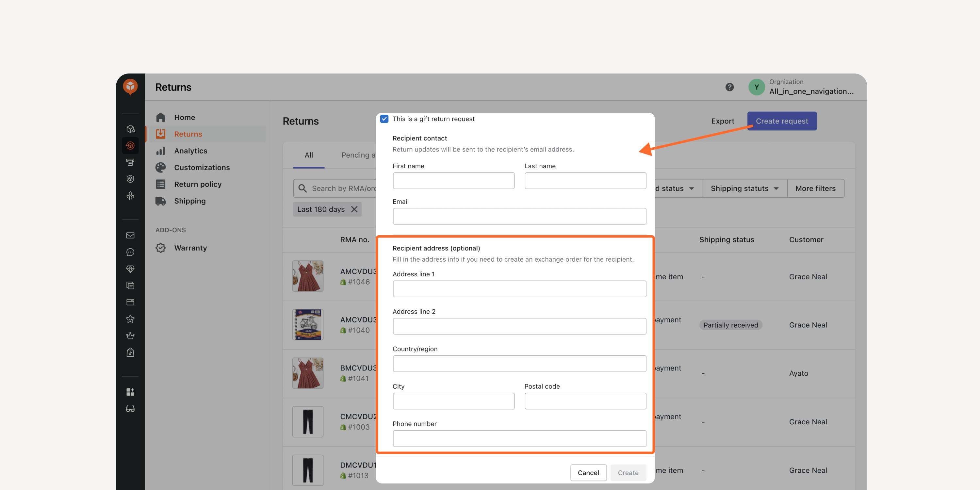The height and width of the screenshot is (490, 980).
Task: Open the More filters options
Action: point(816,188)
